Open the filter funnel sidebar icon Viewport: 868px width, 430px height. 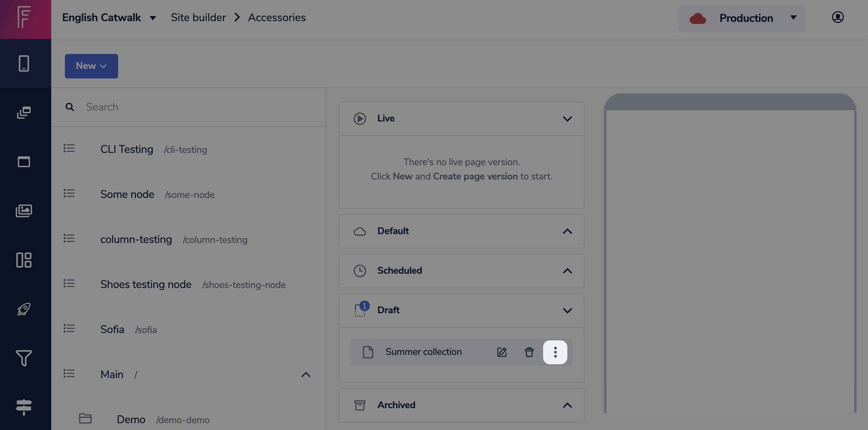click(x=24, y=358)
